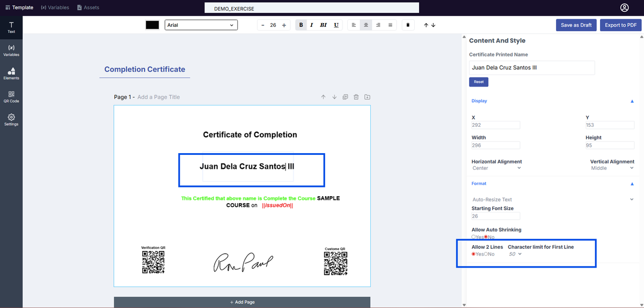Open Variables panel from left sidebar
This screenshot has height=308, width=644.
click(x=11, y=51)
